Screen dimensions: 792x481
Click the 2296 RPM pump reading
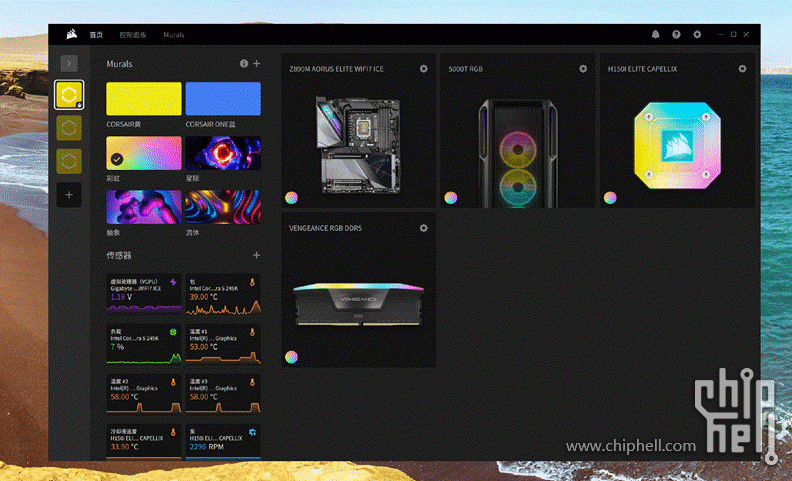207,447
